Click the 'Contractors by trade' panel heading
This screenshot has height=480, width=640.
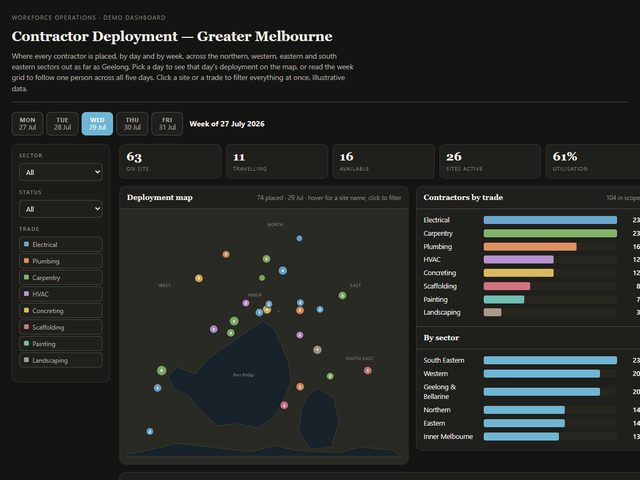click(463, 198)
